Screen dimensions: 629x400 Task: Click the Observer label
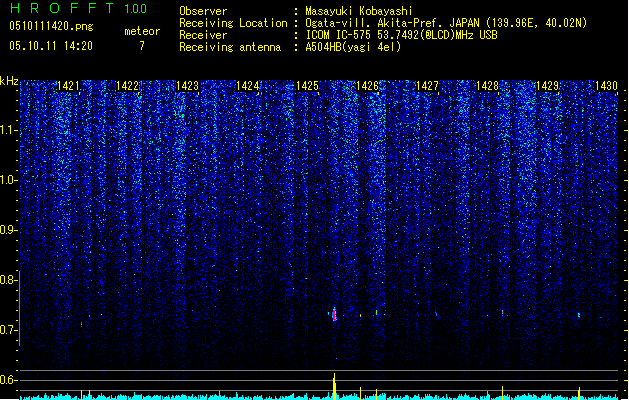203,11
